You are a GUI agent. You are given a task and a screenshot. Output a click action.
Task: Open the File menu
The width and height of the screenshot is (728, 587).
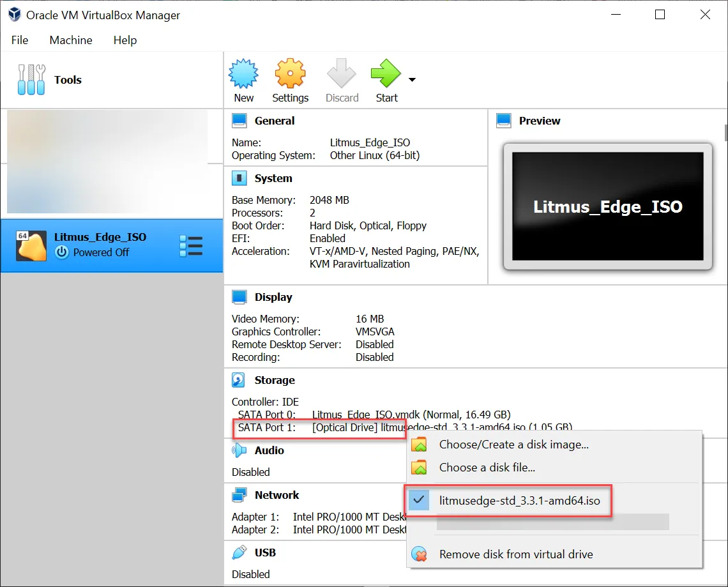pos(20,40)
